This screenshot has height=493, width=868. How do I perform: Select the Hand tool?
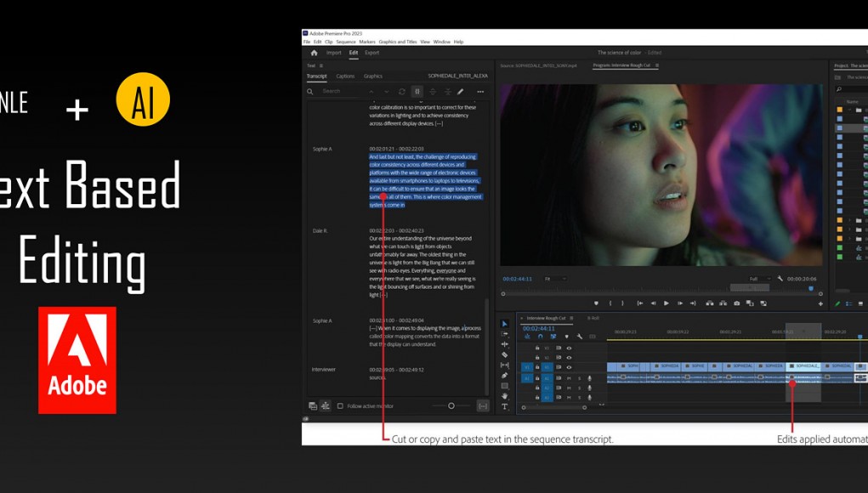tap(504, 396)
